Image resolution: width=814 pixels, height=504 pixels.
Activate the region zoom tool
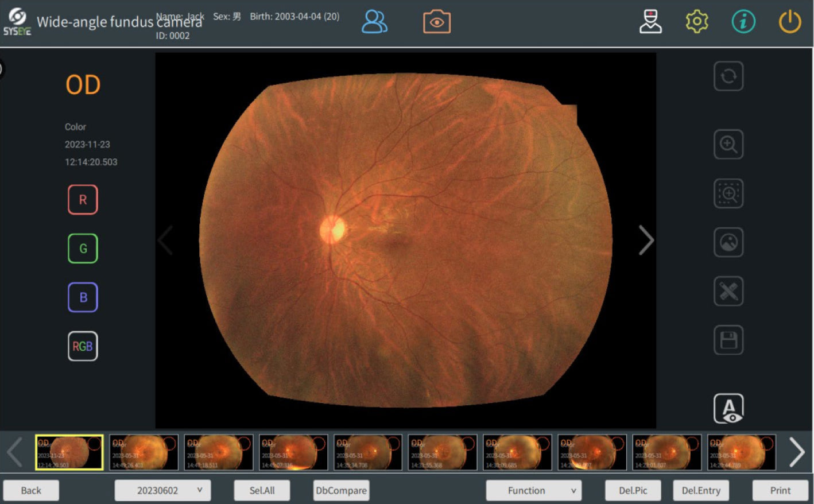(728, 193)
